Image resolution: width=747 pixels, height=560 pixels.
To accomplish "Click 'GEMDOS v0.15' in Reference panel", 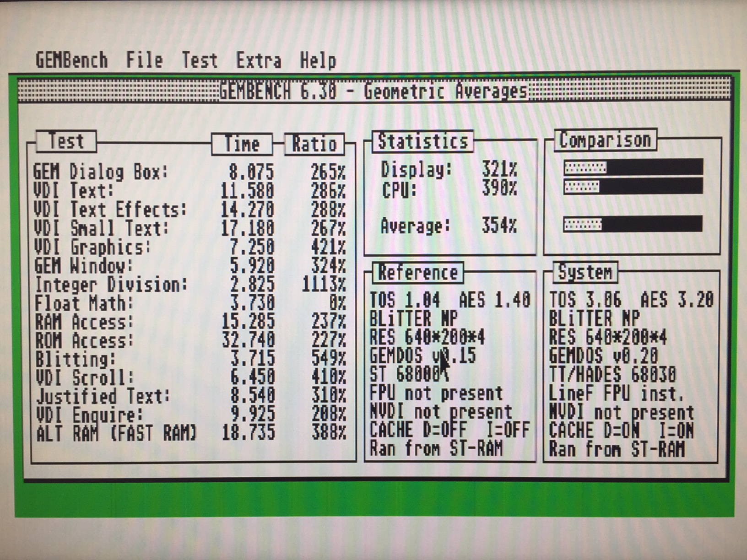I will (x=422, y=356).
